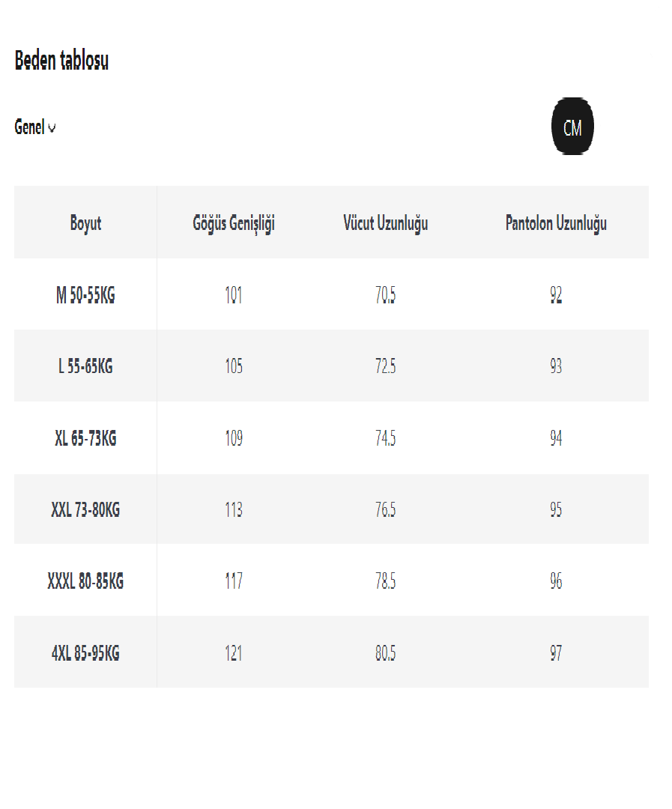The image size is (672, 809).
Task: Click the XXXL 80-85KG size row
Action: click(x=85, y=581)
